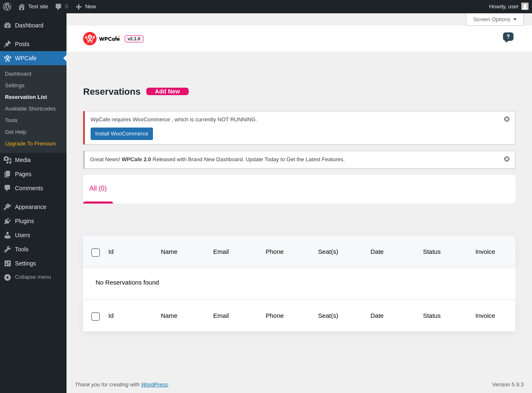532x393 pixels.
Task: Select Reservation List in WPCafe submenu
Action: point(26,97)
